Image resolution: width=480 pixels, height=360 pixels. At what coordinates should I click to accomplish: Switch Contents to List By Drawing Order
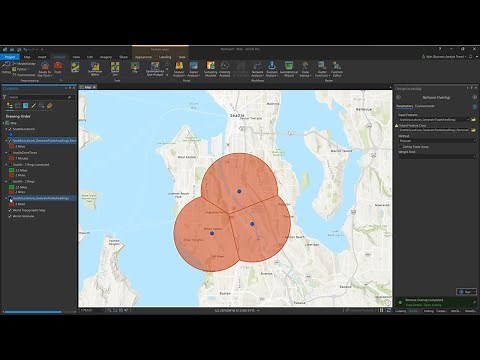pos(10,106)
